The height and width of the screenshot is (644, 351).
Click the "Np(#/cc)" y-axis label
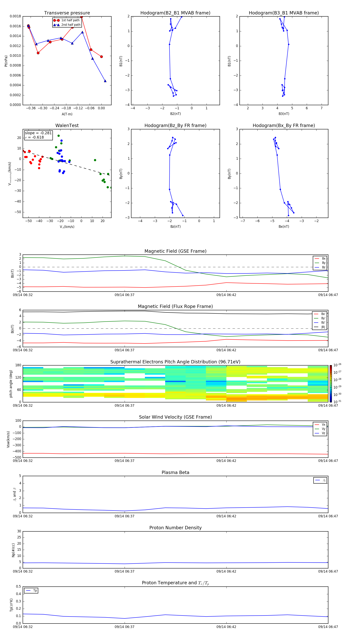coord(13,550)
